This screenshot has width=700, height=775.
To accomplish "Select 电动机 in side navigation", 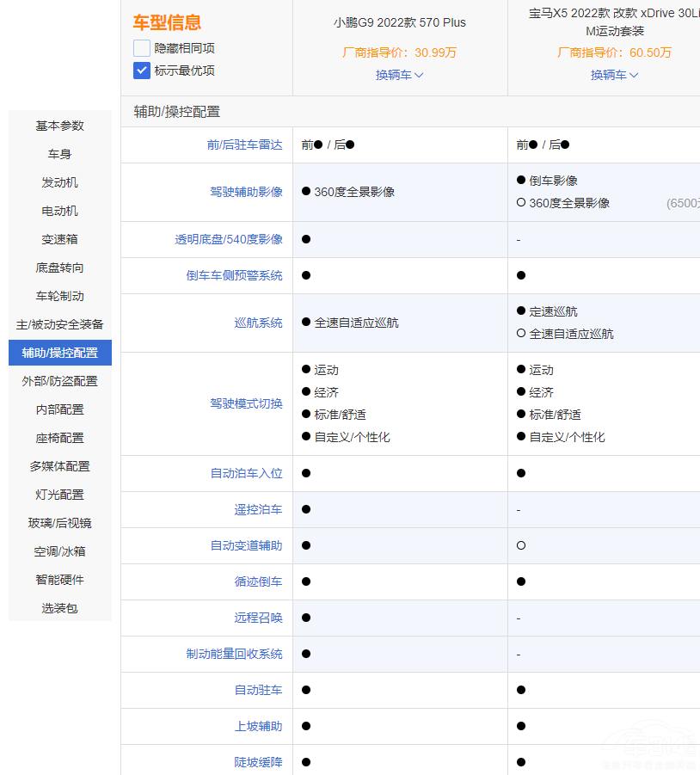I will pyautogui.click(x=60, y=211).
